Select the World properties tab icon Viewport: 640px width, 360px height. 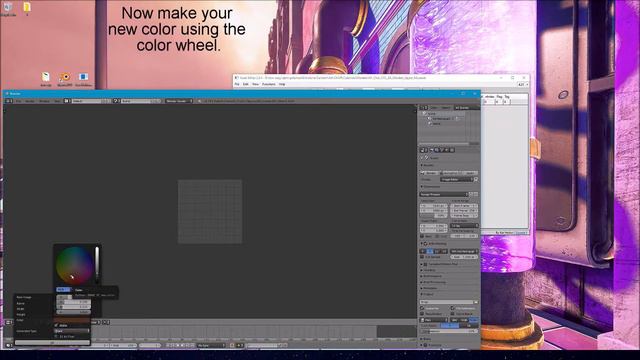tap(446, 150)
